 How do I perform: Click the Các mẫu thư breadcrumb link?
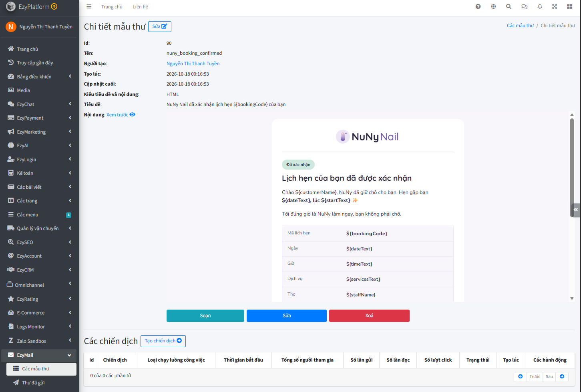click(x=520, y=26)
